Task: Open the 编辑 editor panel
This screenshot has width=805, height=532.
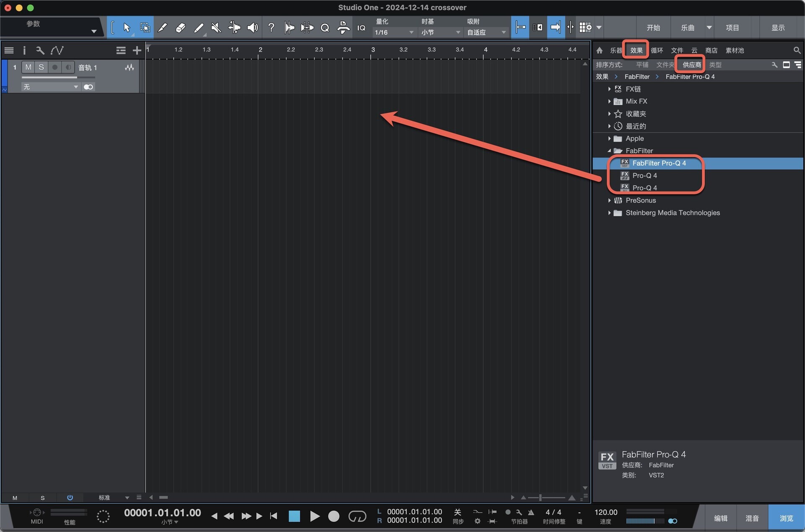Action: pos(720,518)
